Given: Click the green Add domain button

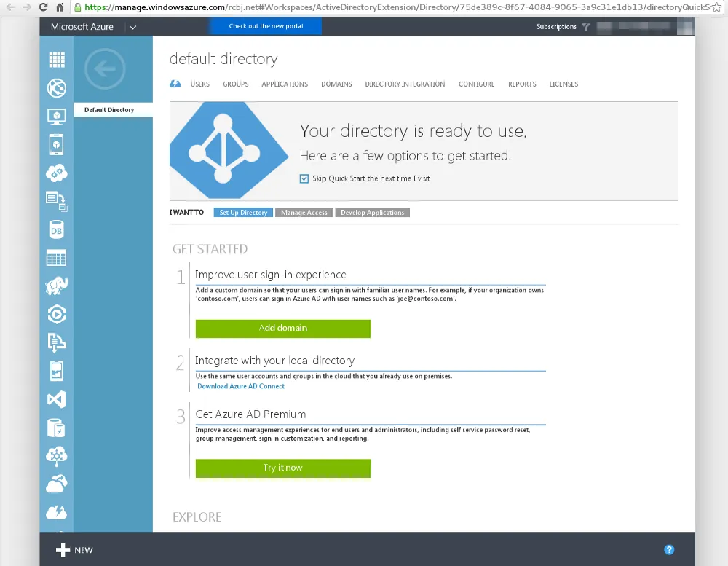Looking at the screenshot, I should [283, 329].
